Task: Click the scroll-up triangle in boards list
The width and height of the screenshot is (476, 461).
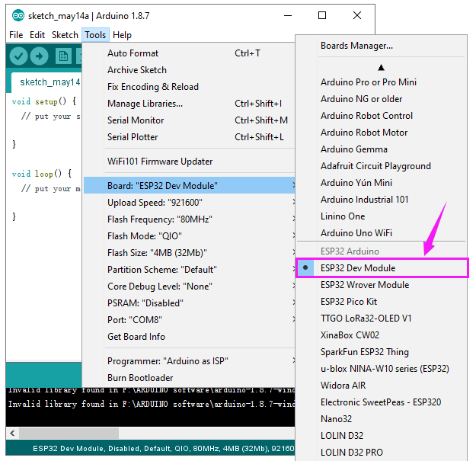Action: coord(382,67)
